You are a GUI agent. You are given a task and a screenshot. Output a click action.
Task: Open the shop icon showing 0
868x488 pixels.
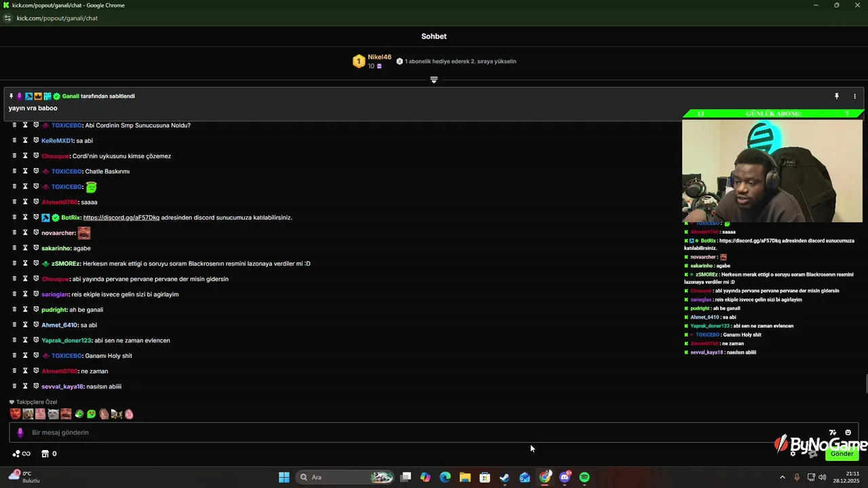point(49,453)
